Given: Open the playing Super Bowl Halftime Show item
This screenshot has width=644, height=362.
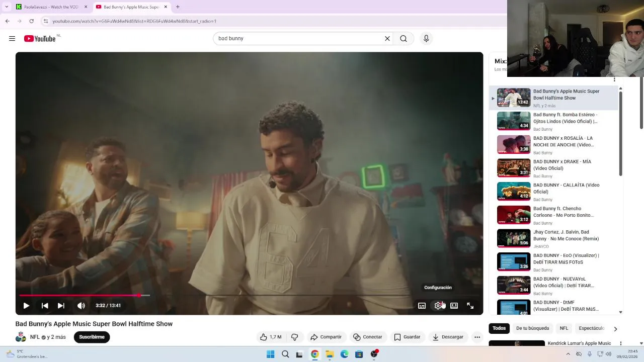Looking at the screenshot, I should pos(553,98).
